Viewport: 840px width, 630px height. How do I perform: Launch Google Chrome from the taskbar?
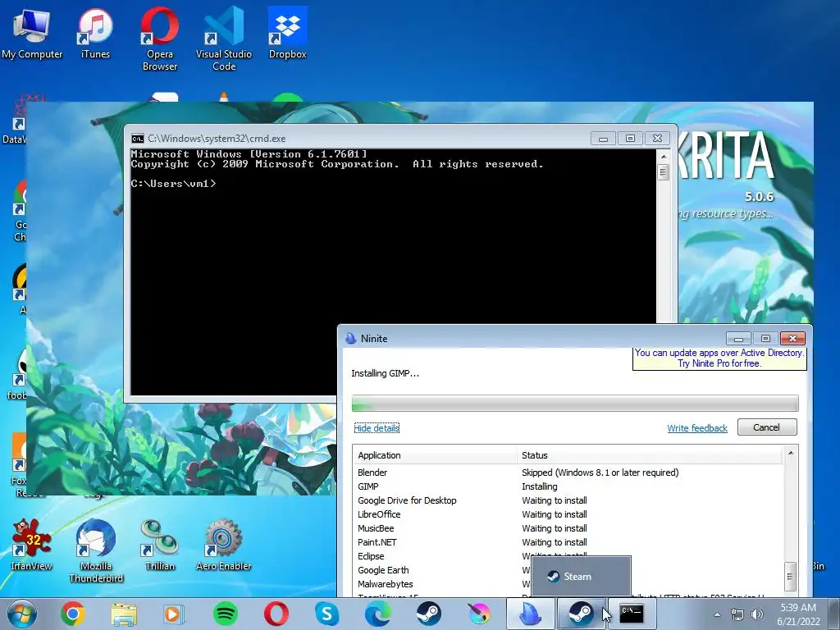pyautogui.click(x=73, y=614)
